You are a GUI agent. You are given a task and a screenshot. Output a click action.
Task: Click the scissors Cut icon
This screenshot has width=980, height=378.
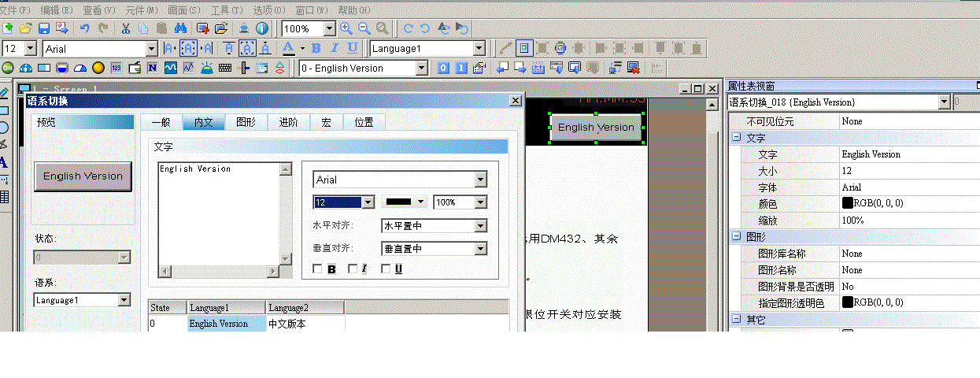click(125, 28)
